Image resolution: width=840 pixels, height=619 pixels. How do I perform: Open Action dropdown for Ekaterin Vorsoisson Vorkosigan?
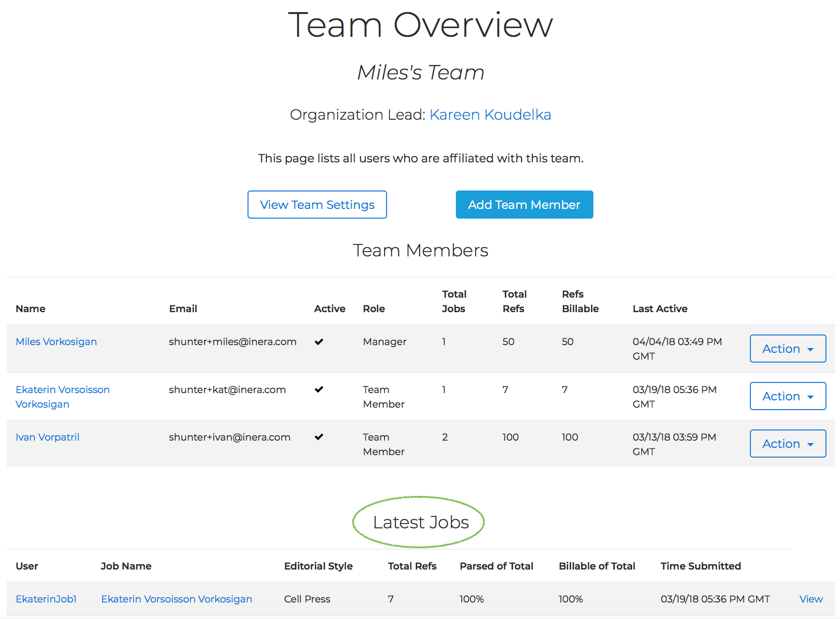point(788,396)
